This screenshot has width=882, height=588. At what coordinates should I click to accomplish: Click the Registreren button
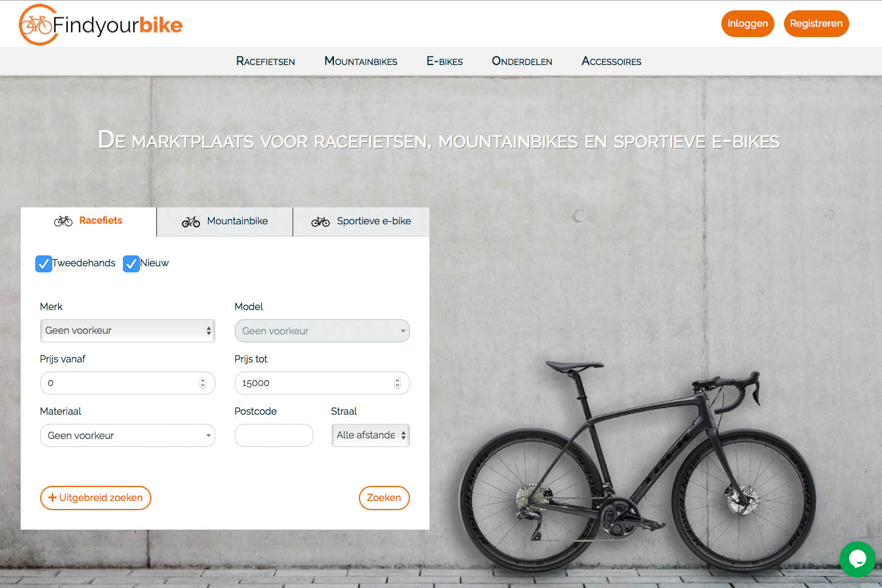click(x=816, y=24)
